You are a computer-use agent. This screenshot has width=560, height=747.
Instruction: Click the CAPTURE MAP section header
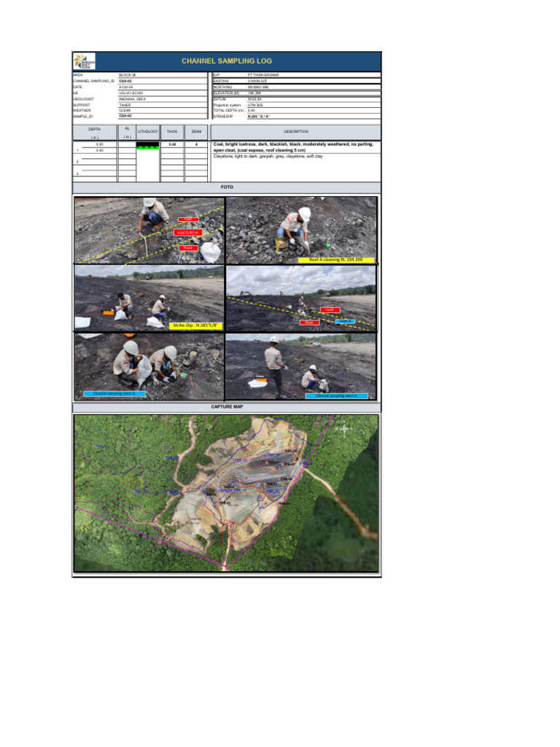227,407
